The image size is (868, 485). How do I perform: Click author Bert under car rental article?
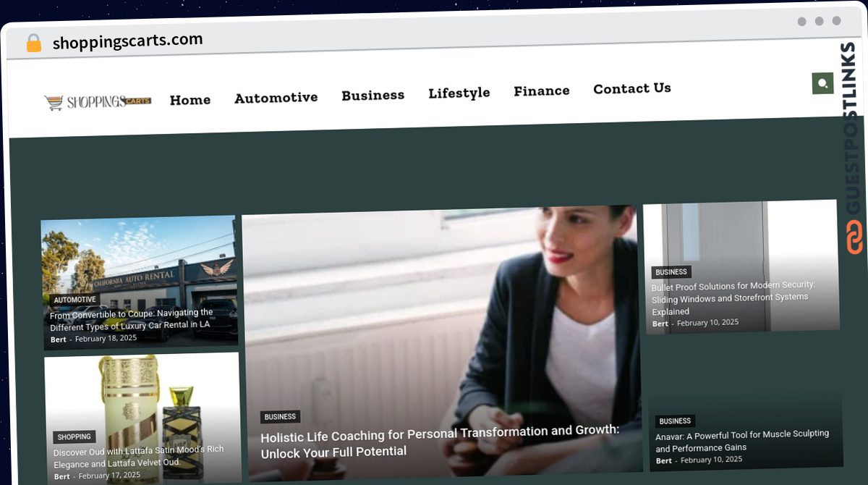(x=58, y=339)
